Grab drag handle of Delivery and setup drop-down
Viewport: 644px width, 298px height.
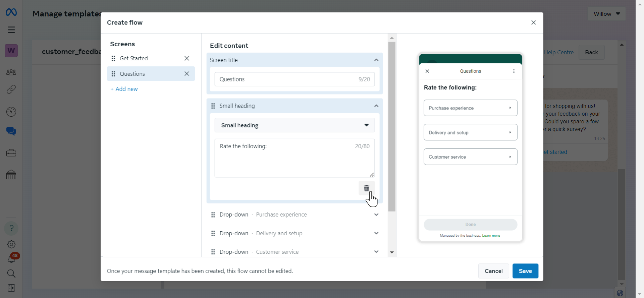(x=213, y=233)
